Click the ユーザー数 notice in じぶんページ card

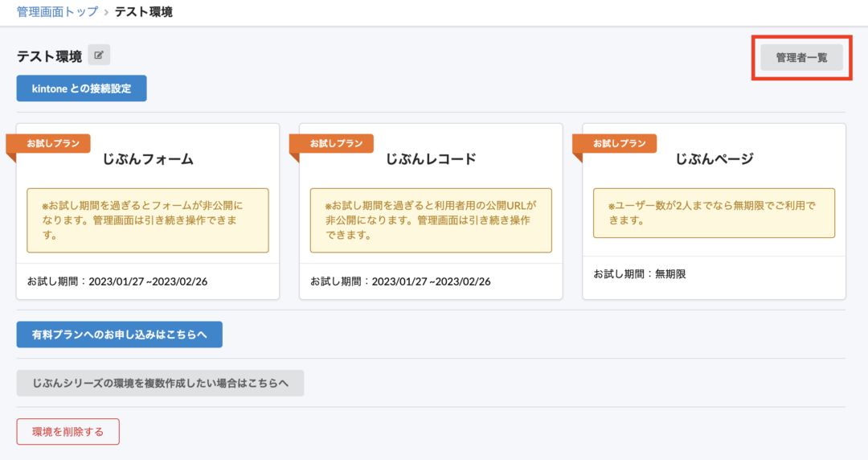[x=714, y=213]
